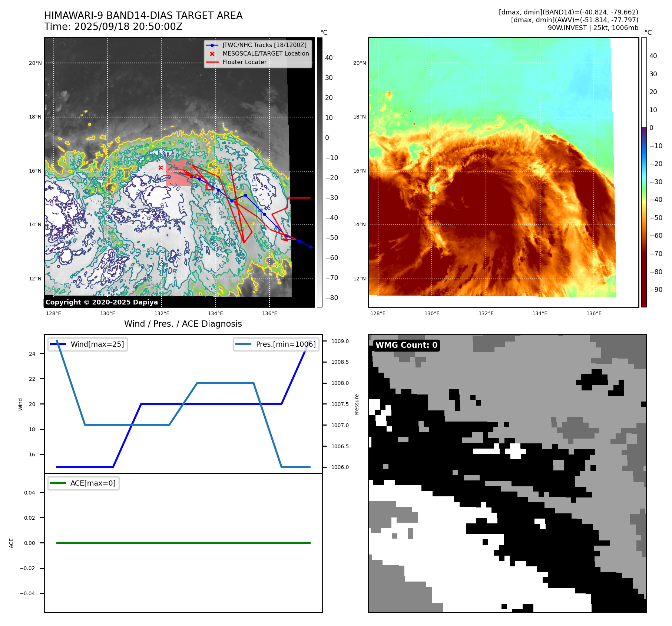The width and height of the screenshot is (672, 626).
Task: Click the 'ACE' y-axis label
Action: (11, 543)
